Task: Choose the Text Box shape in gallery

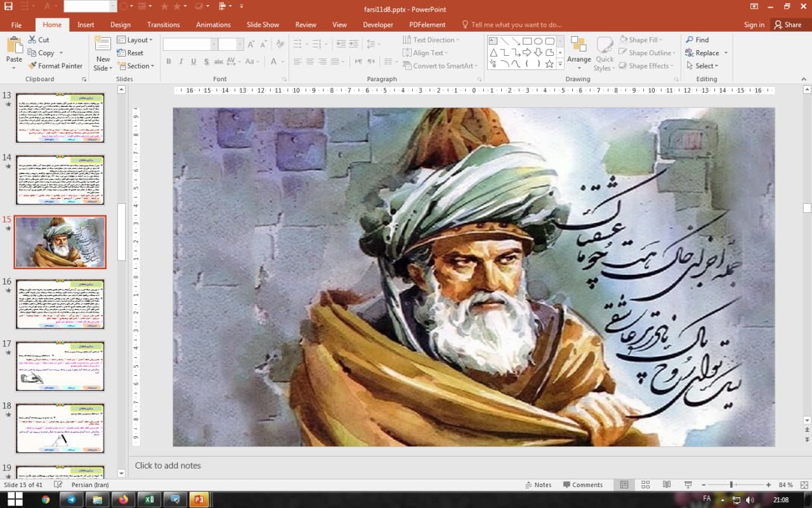Action: pyautogui.click(x=493, y=41)
